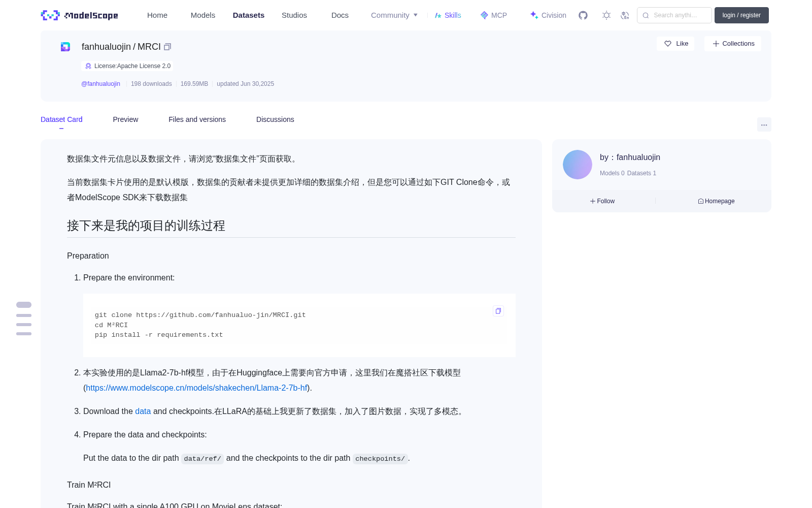This screenshot has height=508, width=812.
Task: Open the Civision nav item
Action: [x=548, y=15]
